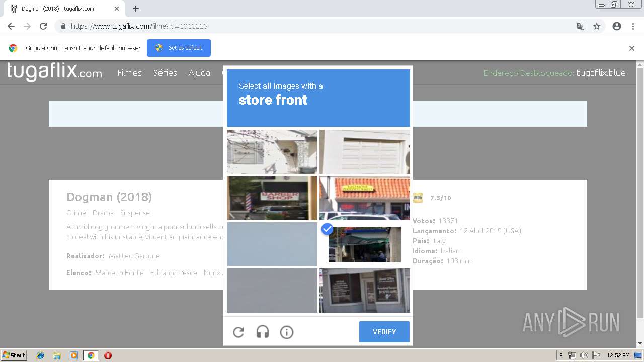644x362 pixels.
Task: Click the taskbar clock 12:52 PM
Action: tap(618, 355)
